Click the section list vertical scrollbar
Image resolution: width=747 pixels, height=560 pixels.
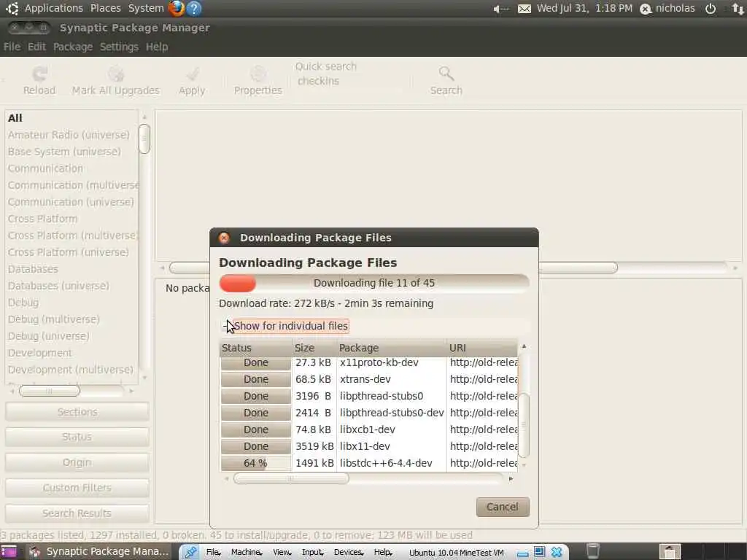pyautogui.click(x=144, y=139)
